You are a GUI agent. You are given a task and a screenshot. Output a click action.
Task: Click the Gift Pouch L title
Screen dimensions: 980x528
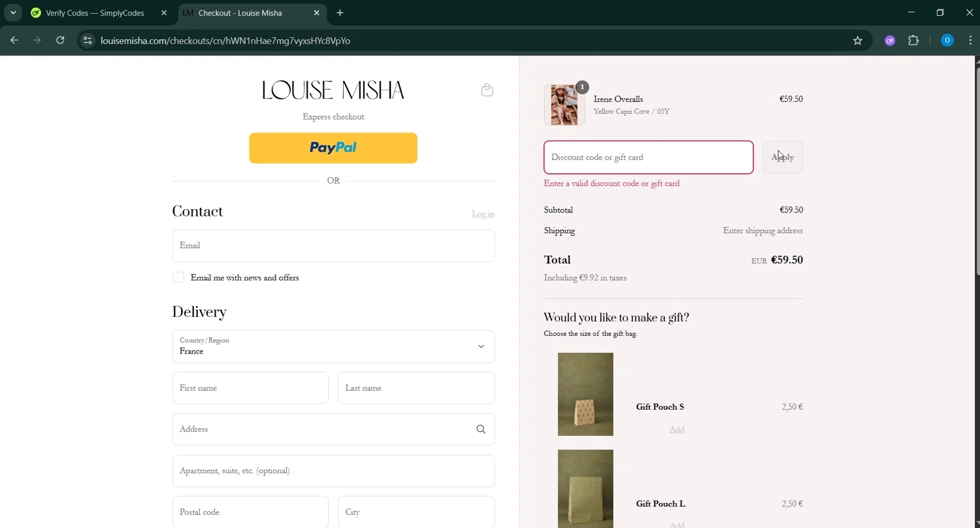tap(661, 504)
